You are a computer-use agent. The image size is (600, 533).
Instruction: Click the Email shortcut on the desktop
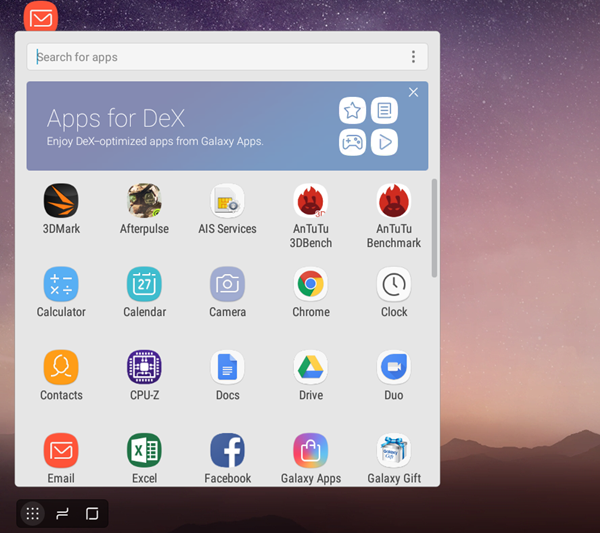[41, 16]
